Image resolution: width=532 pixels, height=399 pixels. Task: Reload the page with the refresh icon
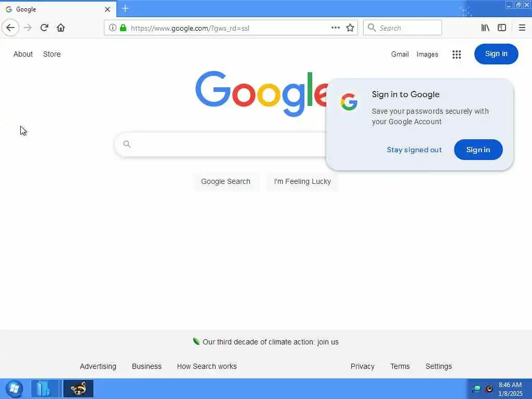[x=44, y=28]
